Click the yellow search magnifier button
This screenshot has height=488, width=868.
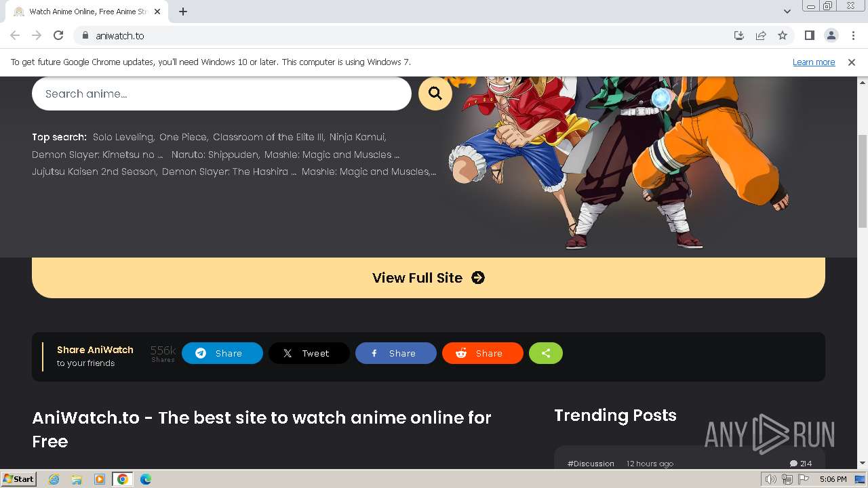(x=435, y=94)
